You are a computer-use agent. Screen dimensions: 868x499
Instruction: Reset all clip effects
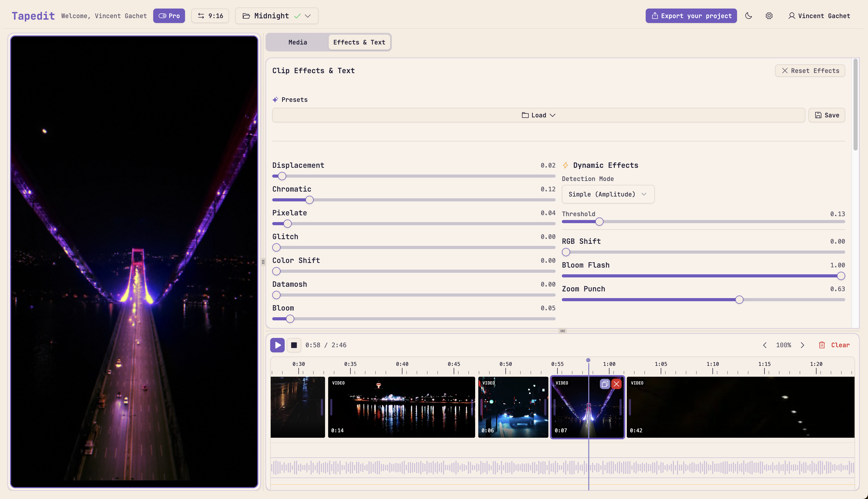pyautogui.click(x=810, y=71)
